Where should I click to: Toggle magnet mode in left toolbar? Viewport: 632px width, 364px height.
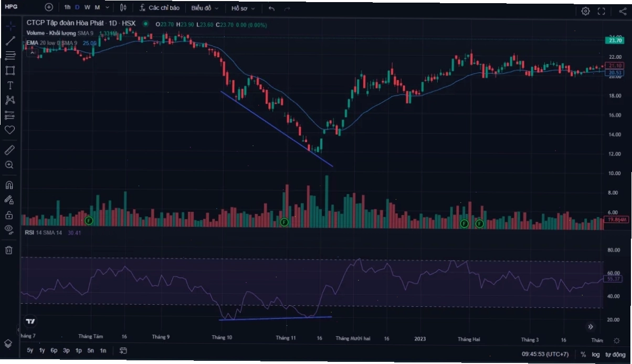pyautogui.click(x=9, y=185)
